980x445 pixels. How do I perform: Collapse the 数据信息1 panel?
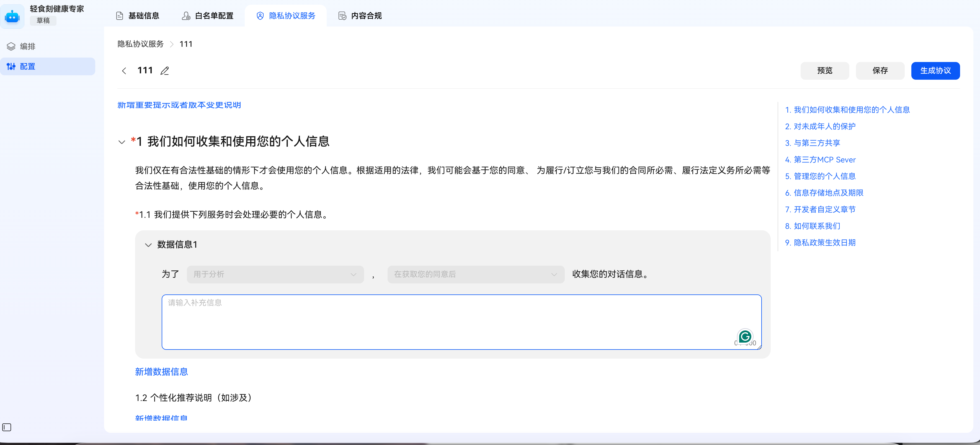[x=148, y=245]
